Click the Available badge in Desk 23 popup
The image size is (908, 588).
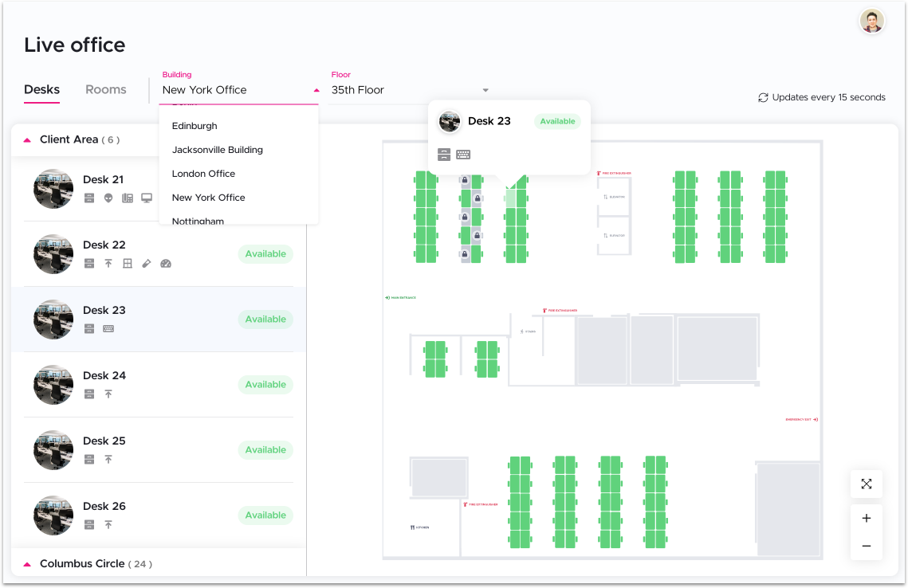point(557,122)
